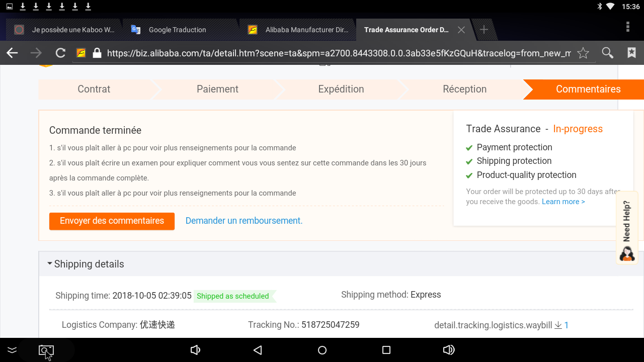
Task: Click Payment protection item
Action: click(514, 147)
